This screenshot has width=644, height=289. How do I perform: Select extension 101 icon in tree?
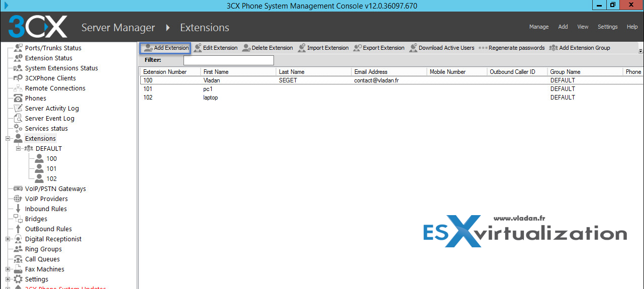click(x=39, y=168)
